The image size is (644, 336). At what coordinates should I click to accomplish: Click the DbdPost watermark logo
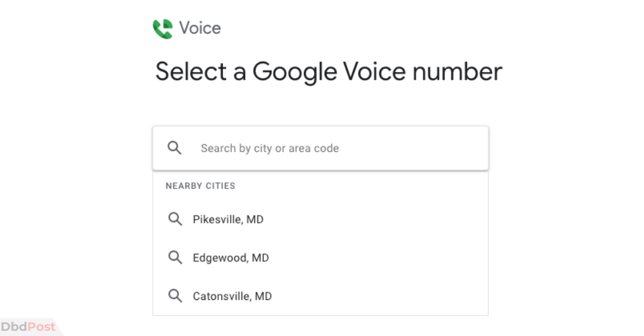(28, 327)
